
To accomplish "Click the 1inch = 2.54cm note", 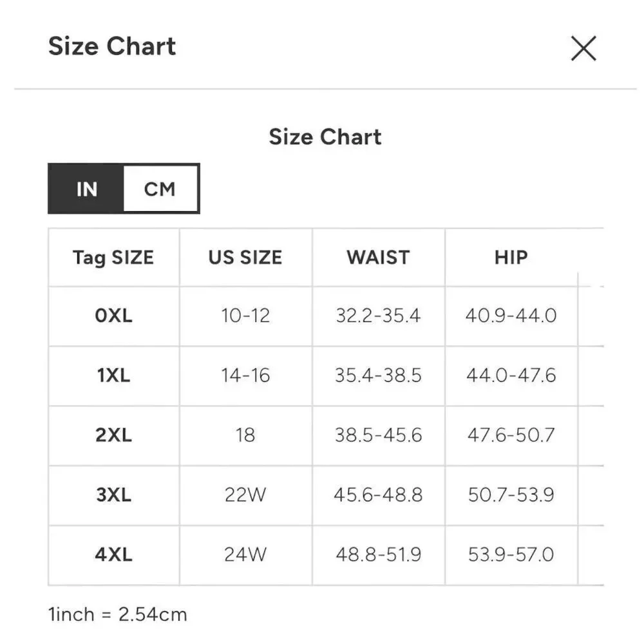I will [x=117, y=615].
